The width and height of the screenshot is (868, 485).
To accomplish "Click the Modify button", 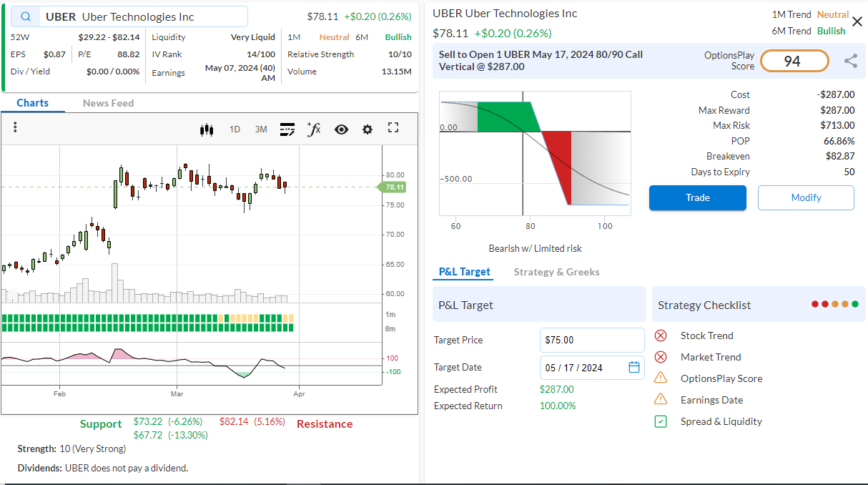I will pos(806,197).
